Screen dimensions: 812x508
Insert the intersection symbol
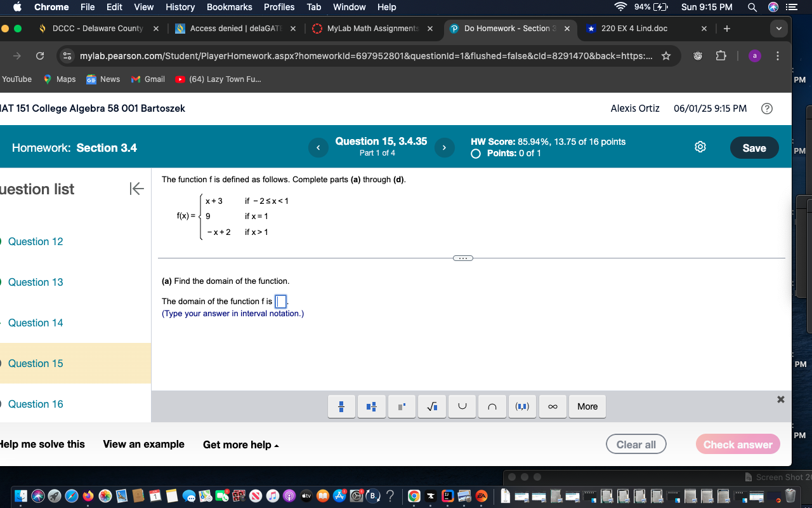(492, 406)
